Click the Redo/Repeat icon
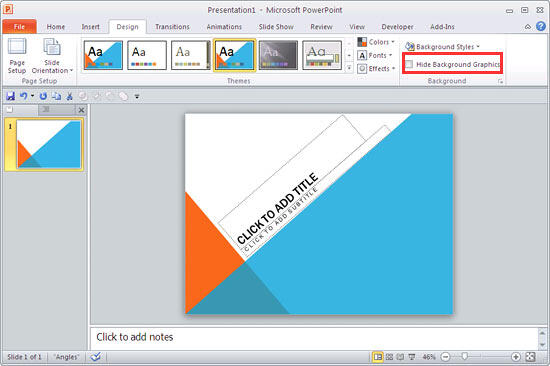The image size is (550, 366). 43,96
